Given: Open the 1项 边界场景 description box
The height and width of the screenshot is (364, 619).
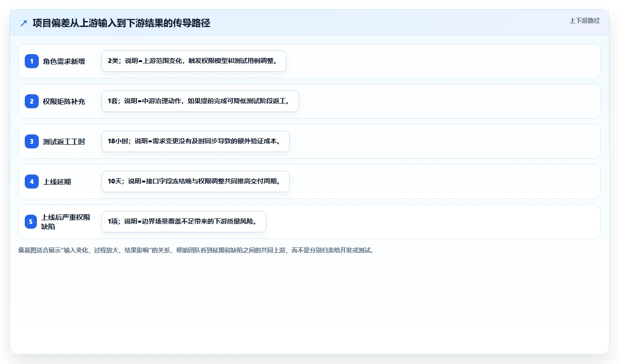Looking at the screenshot, I should pos(184,222).
